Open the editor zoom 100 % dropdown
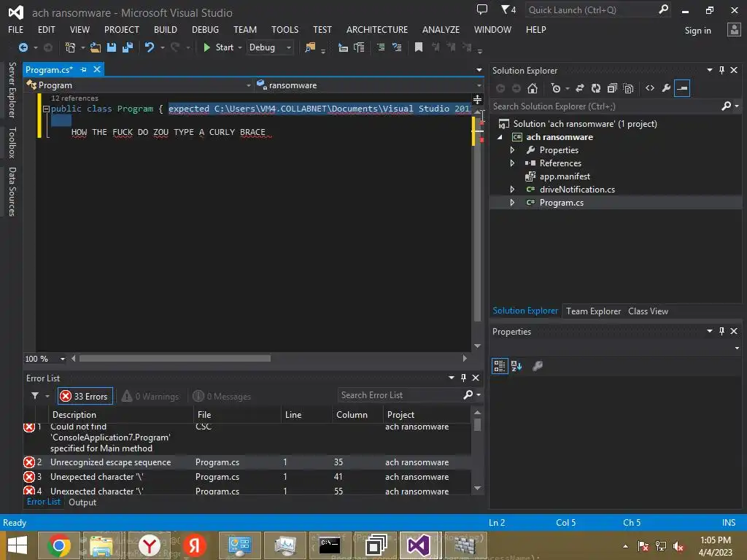The height and width of the screenshot is (560, 747). click(45, 359)
